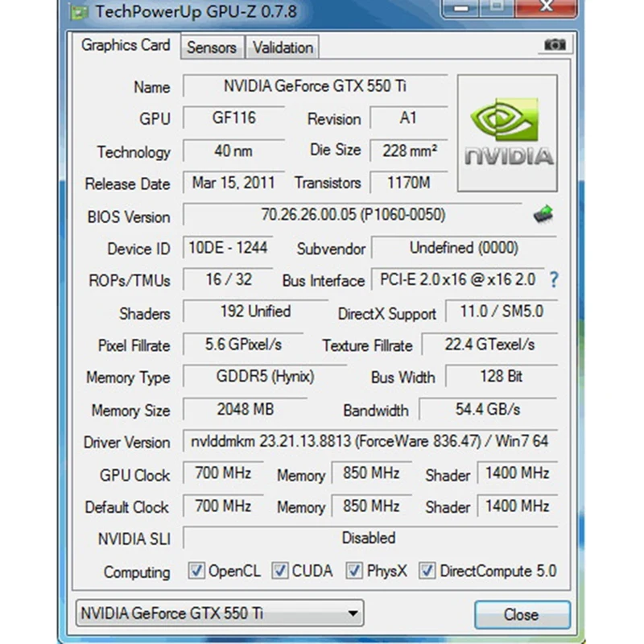
Task: Click the Device ID field 10DE - 1244
Action: [228, 248]
